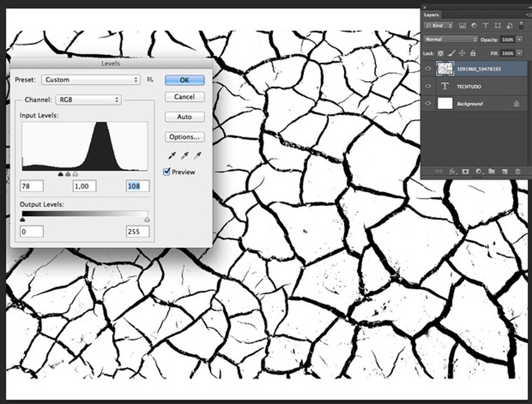
Task: Hide the TECHTUDO text layer
Action: [428, 86]
